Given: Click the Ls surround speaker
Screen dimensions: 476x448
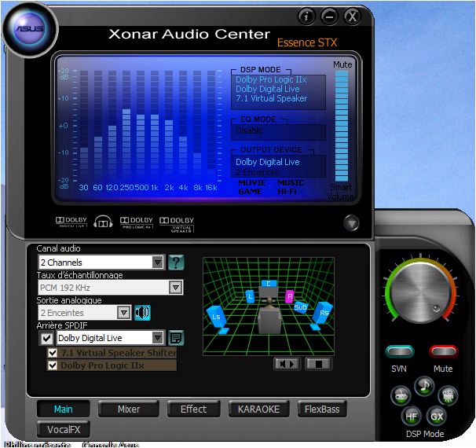Looking at the screenshot, I should point(218,319).
